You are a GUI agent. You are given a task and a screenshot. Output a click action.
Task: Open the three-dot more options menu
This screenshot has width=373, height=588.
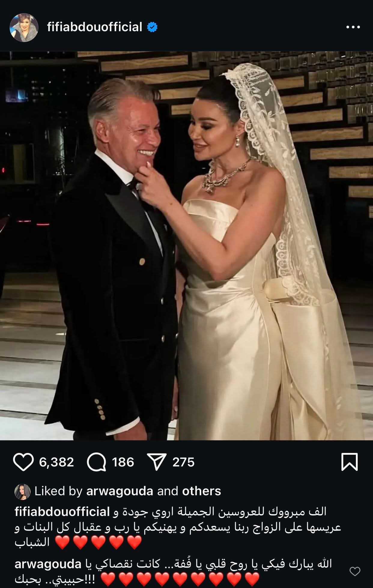point(353,27)
